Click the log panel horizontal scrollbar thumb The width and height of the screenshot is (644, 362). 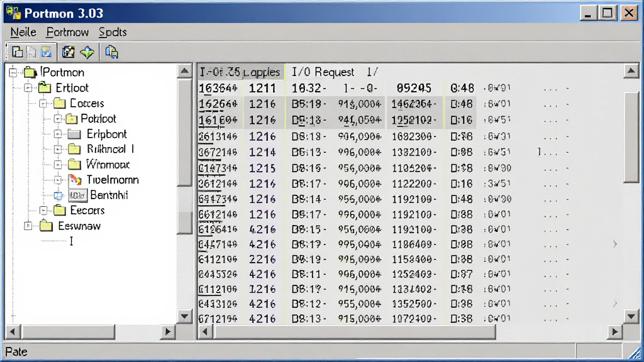pos(355,332)
